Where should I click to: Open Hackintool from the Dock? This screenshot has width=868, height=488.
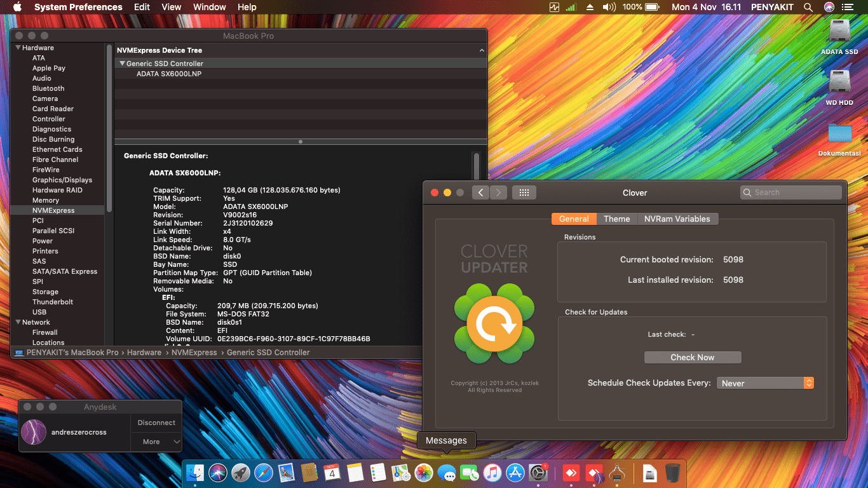[617, 473]
